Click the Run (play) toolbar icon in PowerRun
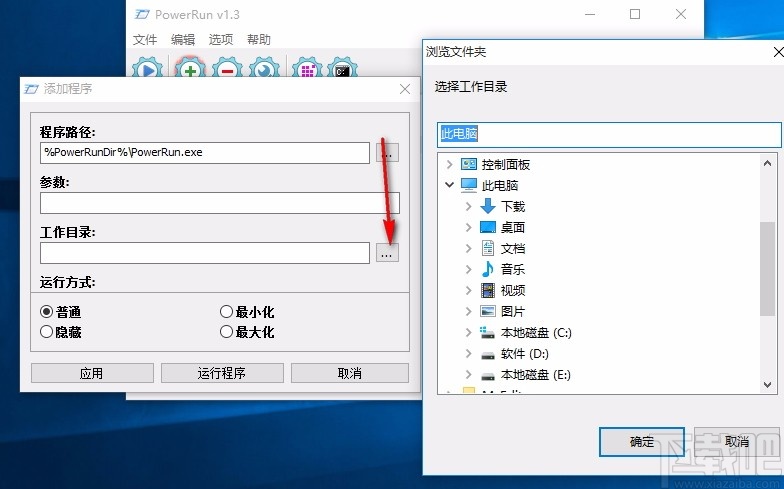The width and height of the screenshot is (784, 489). (147, 69)
